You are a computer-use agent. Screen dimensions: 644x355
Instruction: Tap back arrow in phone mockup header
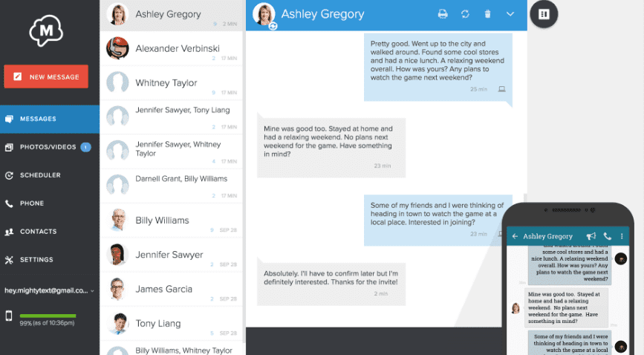click(515, 236)
